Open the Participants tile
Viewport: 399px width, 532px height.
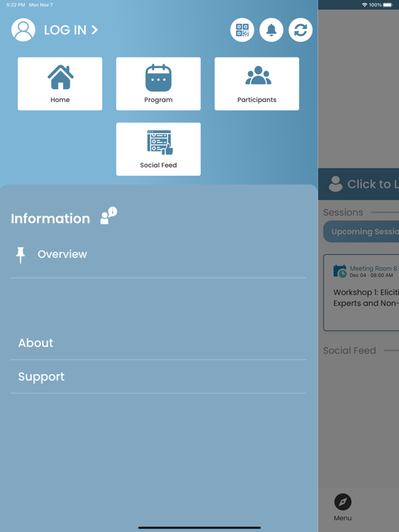[257, 84]
